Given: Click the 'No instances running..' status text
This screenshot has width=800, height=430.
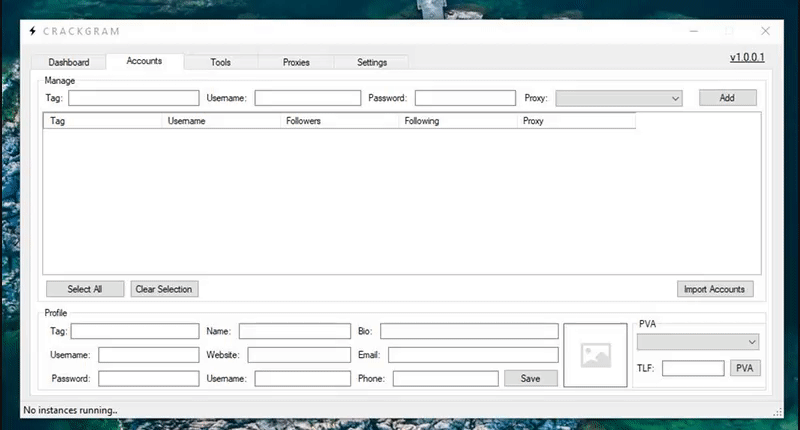Looking at the screenshot, I should [70, 410].
